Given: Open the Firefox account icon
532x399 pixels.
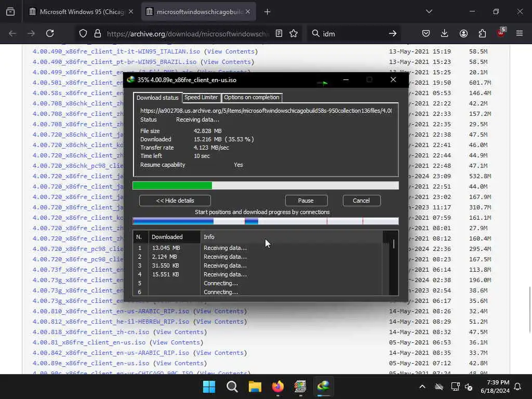Looking at the screenshot, I should [x=463, y=33].
